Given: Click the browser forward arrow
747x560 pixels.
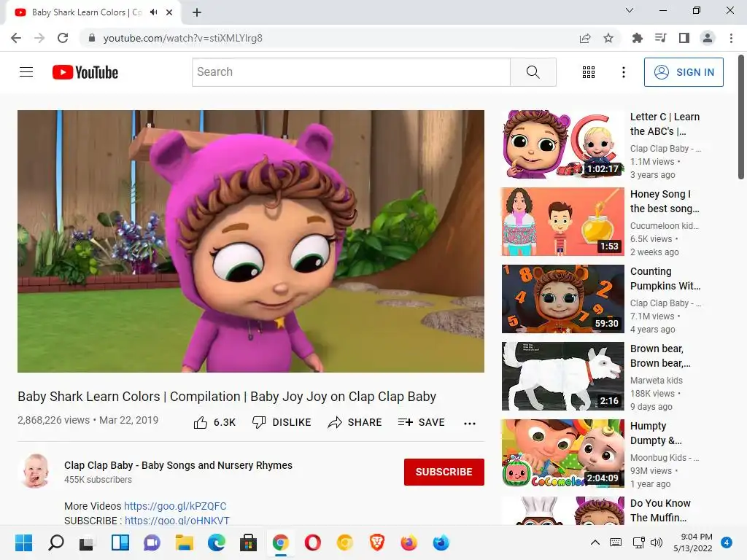Looking at the screenshot, I should [x=39, y=38].
